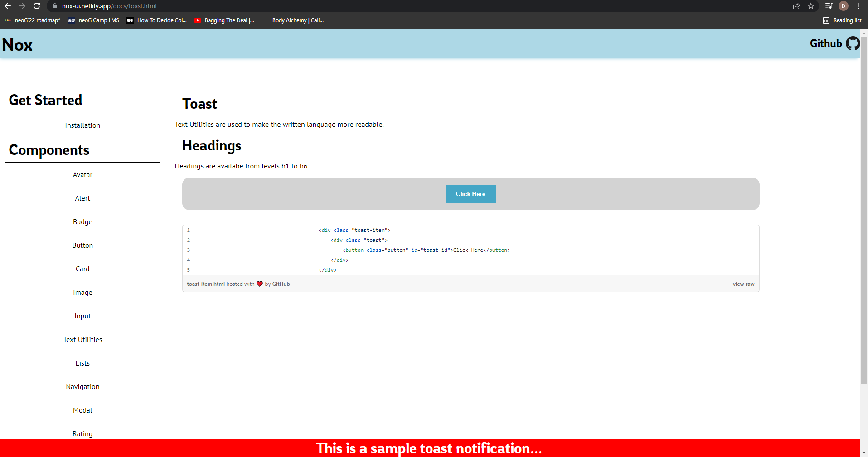This screenshot has height=457, width=868.
Task: View site information via the lock icon
Action: coord(55,6)
